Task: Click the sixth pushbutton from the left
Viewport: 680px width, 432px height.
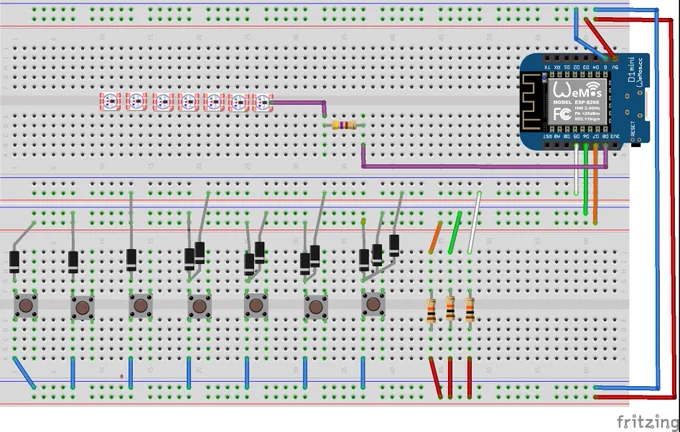Action: pos(315,307)
